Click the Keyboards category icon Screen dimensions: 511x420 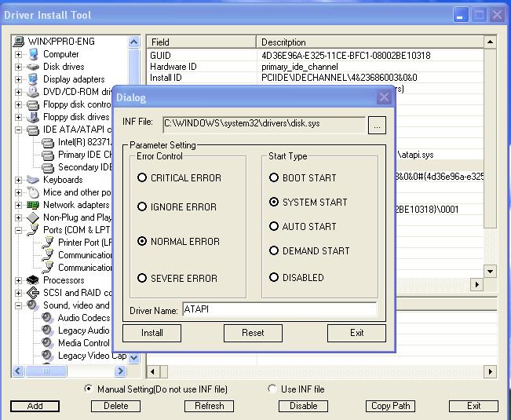(x=33, y=180)
